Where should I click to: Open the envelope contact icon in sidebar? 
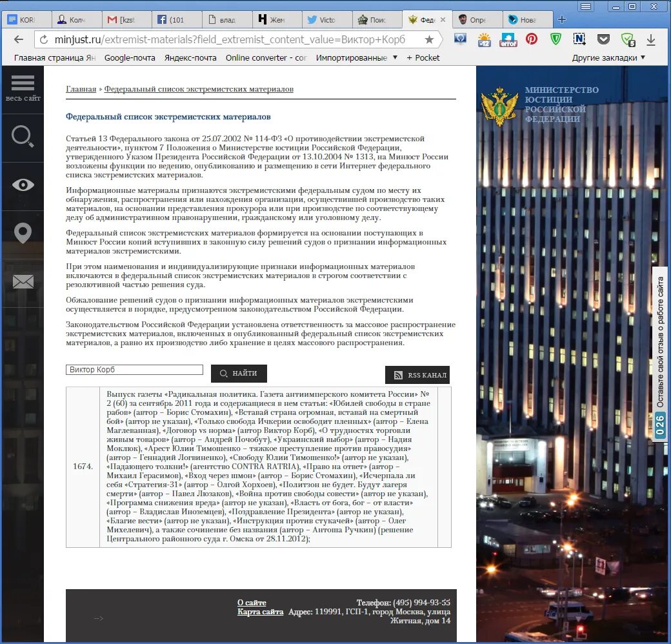point(23,281)
